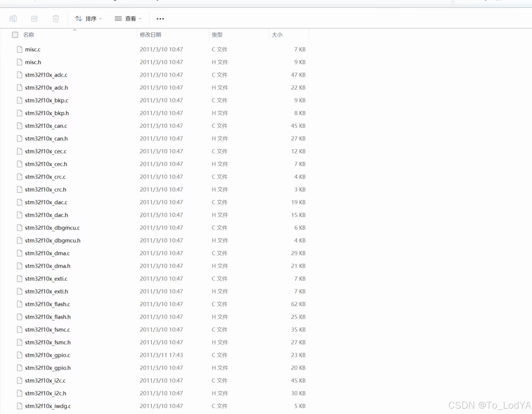Click the file icon of stm32f10x_bkp.h

tap(20, 113)
